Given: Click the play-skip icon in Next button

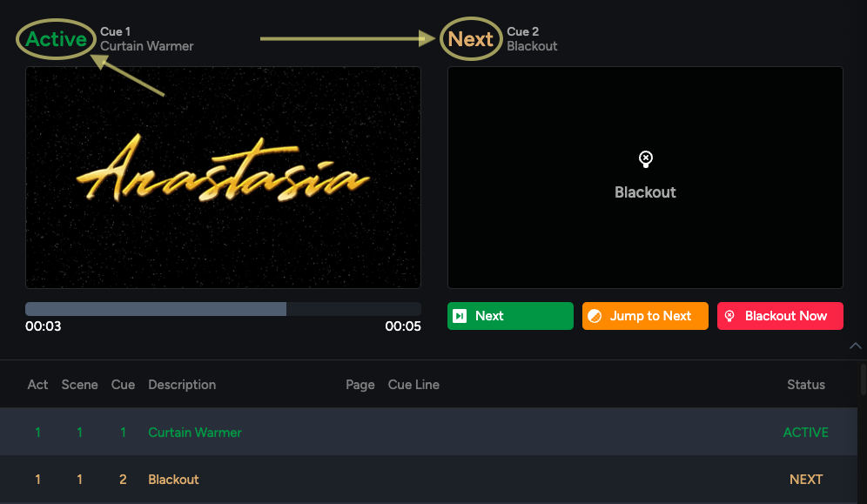Looking at the screenshot, I should pyautogui.click(x=460, y=316).
